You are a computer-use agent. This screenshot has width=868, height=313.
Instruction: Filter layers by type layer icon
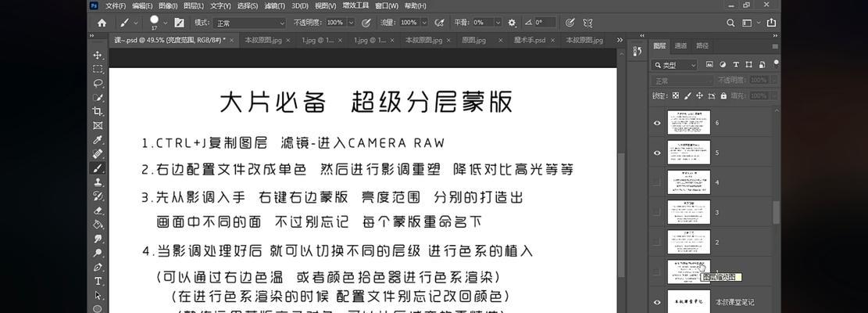[x=736, y=65]
